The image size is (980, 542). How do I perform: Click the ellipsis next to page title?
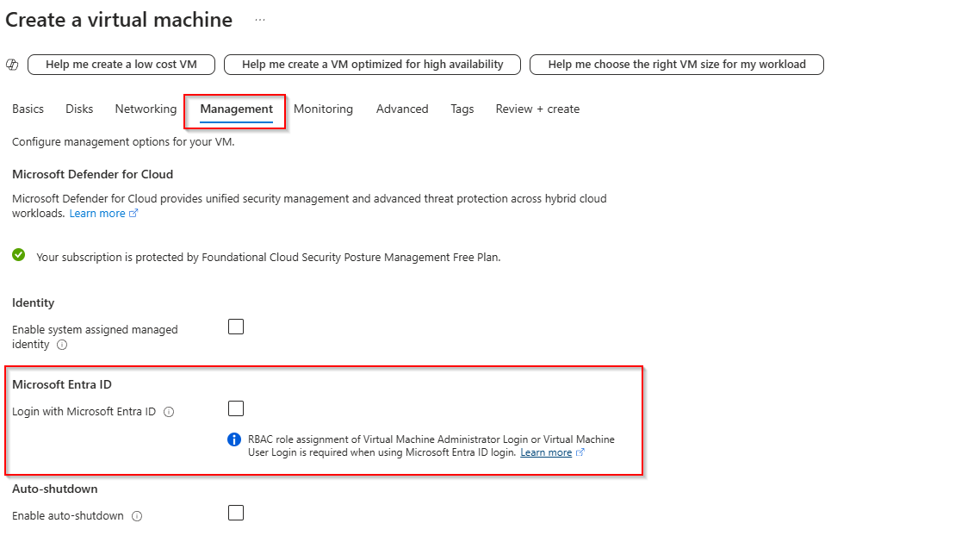click(x=260, y=20)
